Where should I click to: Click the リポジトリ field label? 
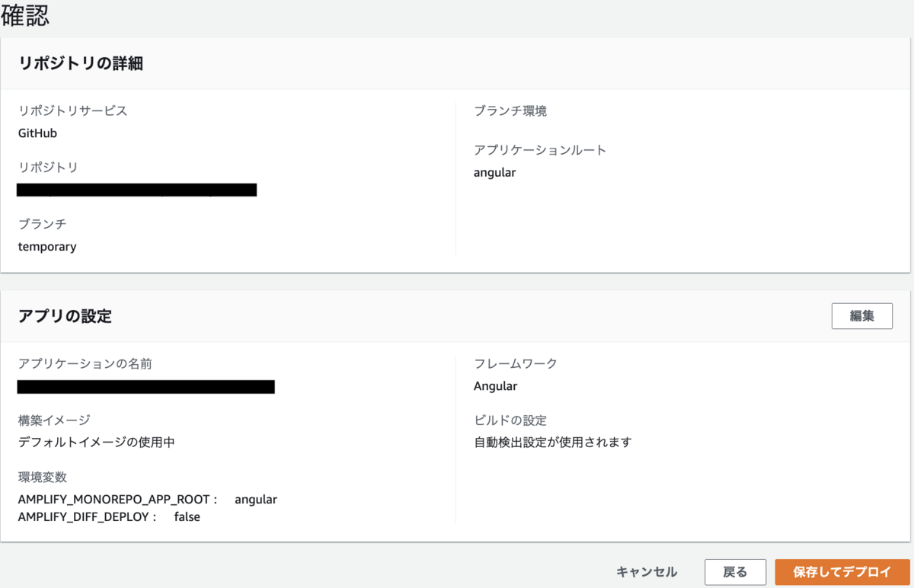[x=48, y=167]
